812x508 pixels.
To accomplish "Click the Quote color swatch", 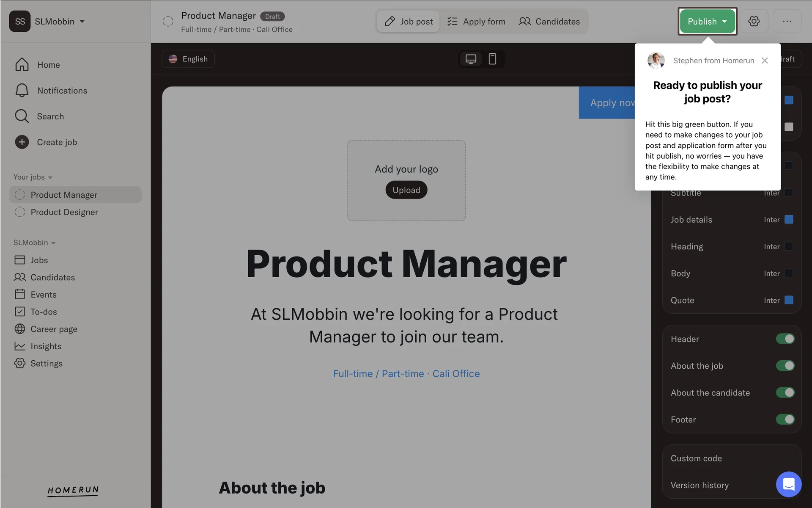I will click(x=789, y=300).
